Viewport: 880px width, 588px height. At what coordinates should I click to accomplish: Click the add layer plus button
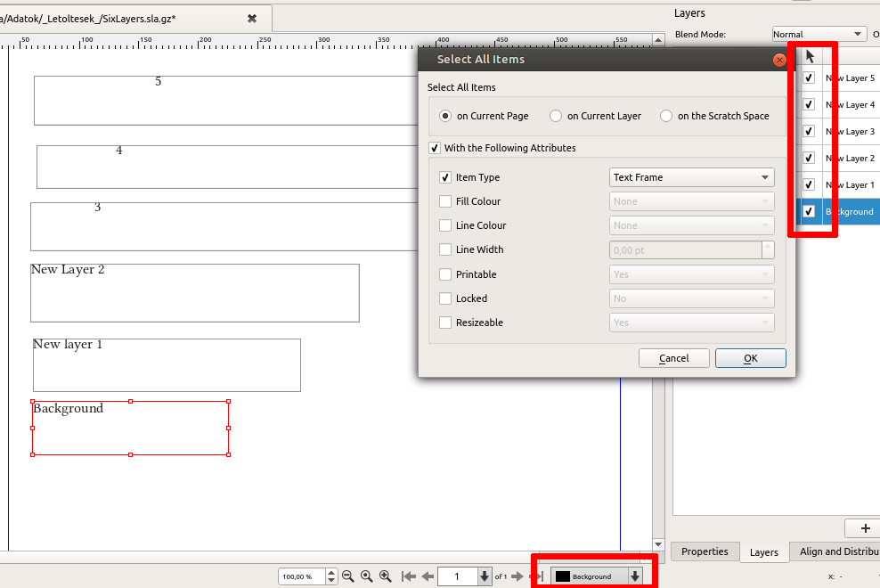tap(864, 528)
